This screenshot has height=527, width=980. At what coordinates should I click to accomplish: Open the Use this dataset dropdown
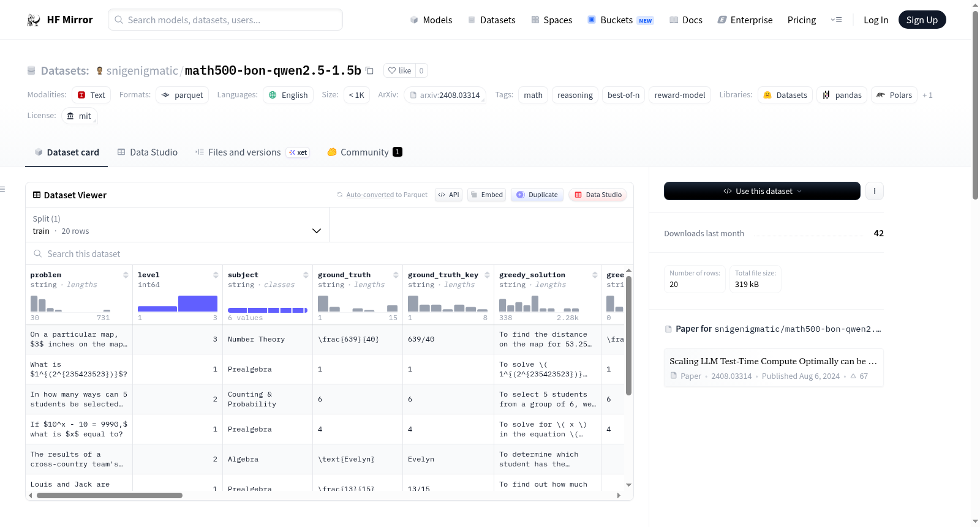(x=762, y=191)
